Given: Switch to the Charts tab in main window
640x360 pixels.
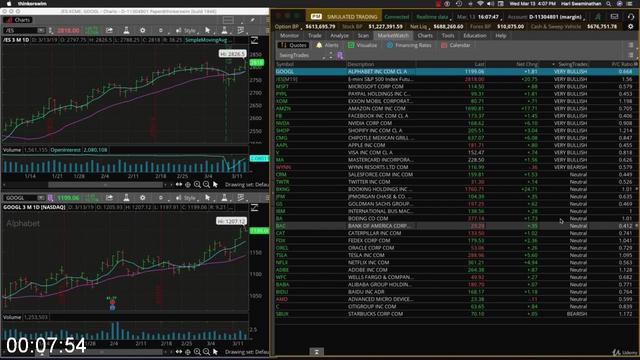Looking at the screenshot, I should click(425, 36).
